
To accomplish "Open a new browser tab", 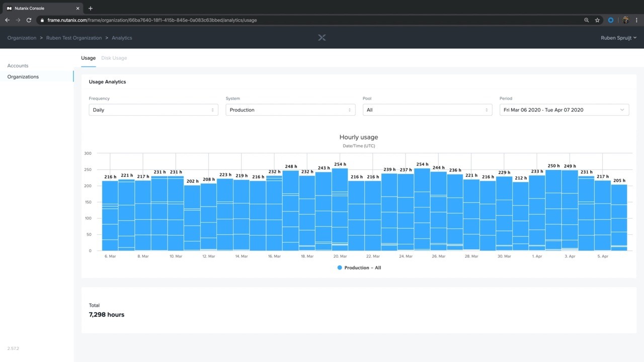I will [91, 8].
